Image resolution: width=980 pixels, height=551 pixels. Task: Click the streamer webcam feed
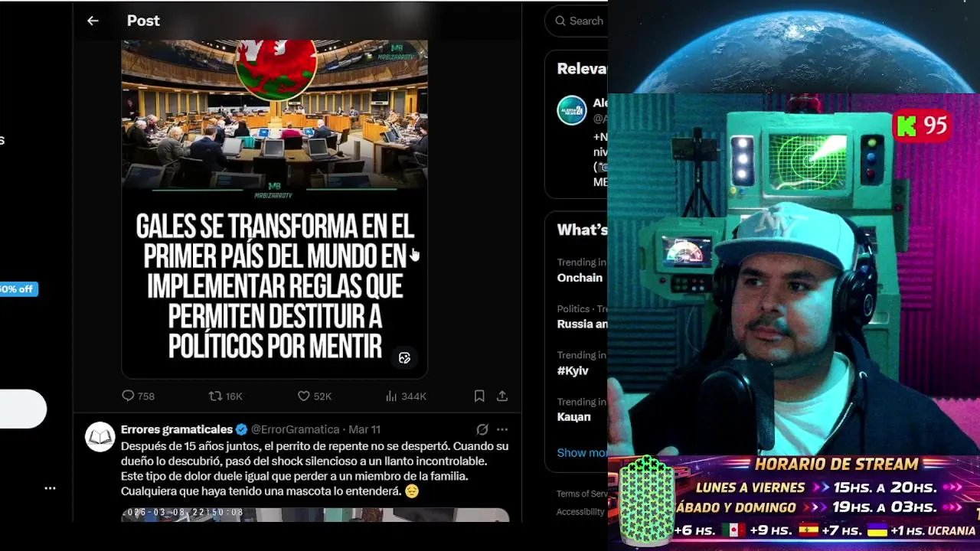coord(793,274)
